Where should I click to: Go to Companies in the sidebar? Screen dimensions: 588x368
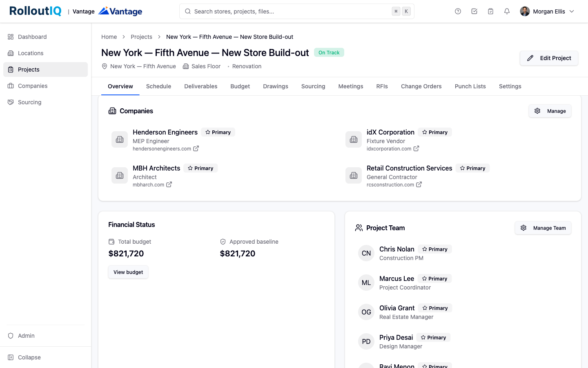[45, 86]
